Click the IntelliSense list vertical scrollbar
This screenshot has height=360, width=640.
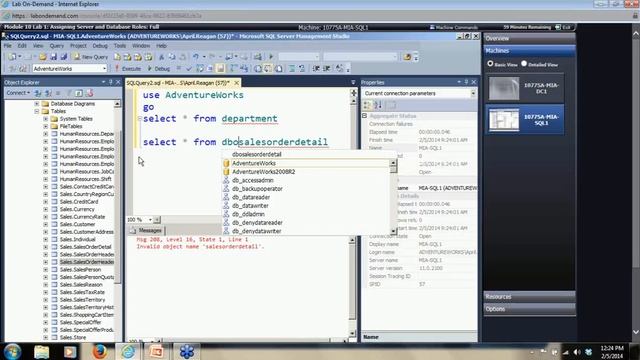[393, 197]
